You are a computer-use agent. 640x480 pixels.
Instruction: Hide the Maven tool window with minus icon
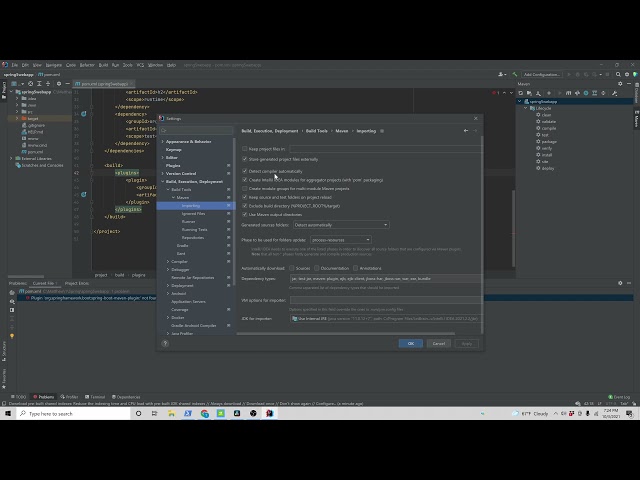coord(629,84)
